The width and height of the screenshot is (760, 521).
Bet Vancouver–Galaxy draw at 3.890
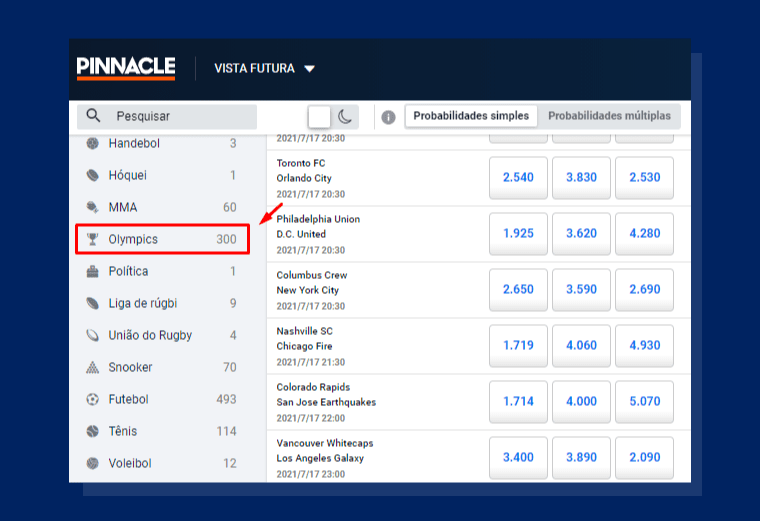tap(581, 458)
